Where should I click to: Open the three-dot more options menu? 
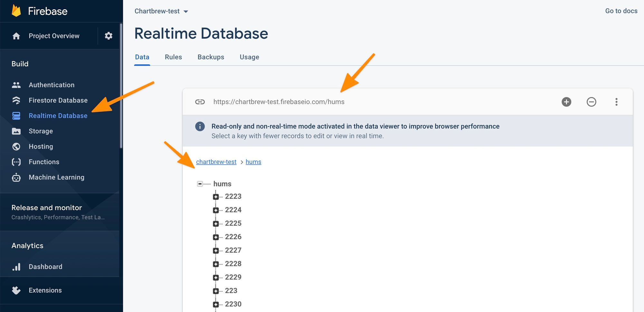(616, 102)
